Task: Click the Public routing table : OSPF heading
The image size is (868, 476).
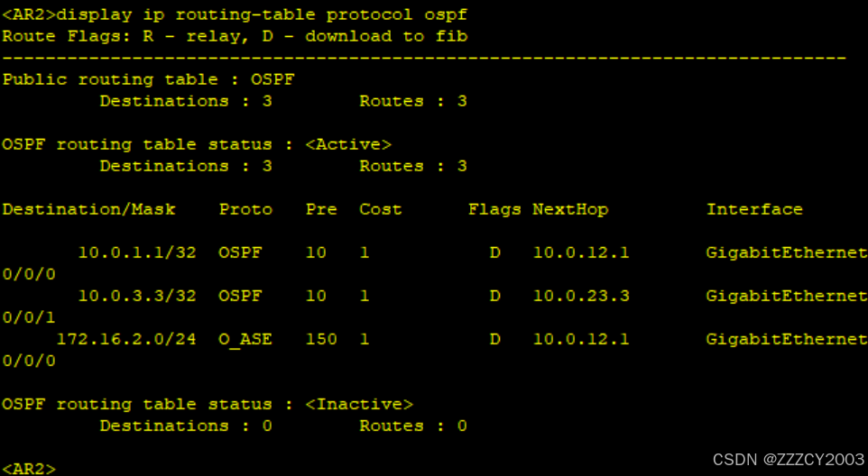Action: [x=148, y=79]
